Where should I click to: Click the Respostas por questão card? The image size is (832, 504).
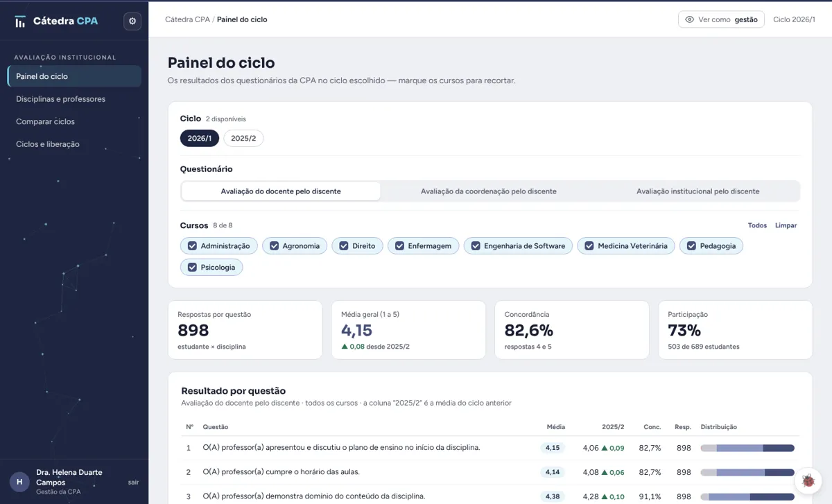pyautogui.click(x=245, y=330)
